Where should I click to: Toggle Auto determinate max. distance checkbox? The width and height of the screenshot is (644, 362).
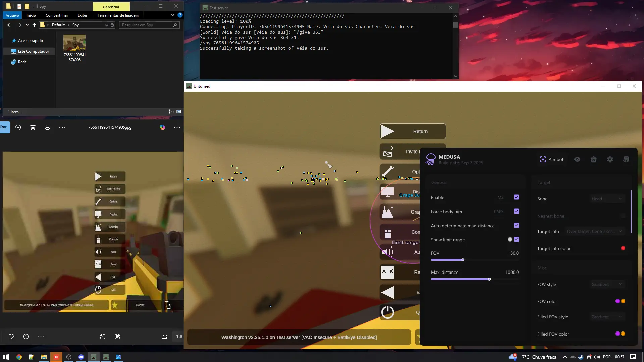516,225
